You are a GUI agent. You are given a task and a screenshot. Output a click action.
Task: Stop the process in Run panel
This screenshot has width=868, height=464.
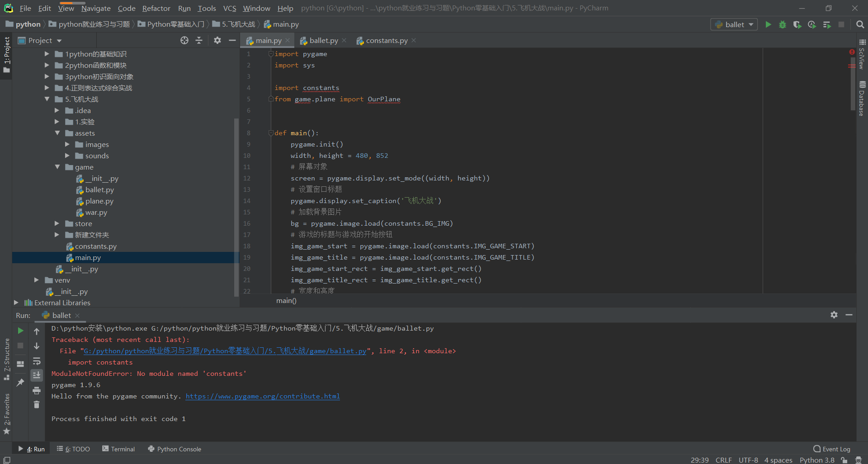20,346
